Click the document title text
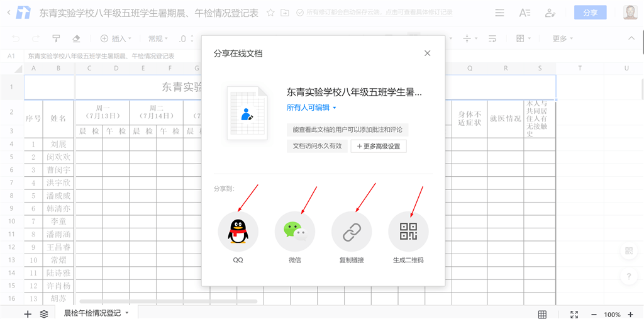Image resolution: width=644 pixels, height=319 pixels. click(x=149, y=13)
